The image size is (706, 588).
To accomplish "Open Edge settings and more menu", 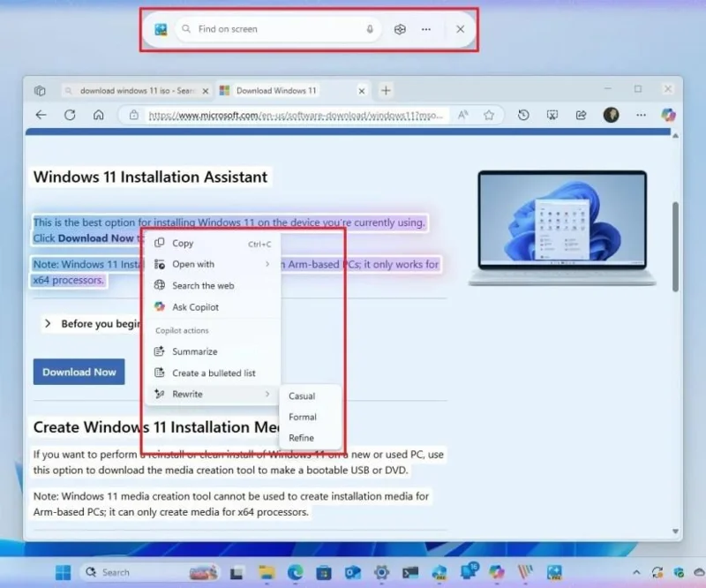I will pyautogui.click(x=642, y=115).
